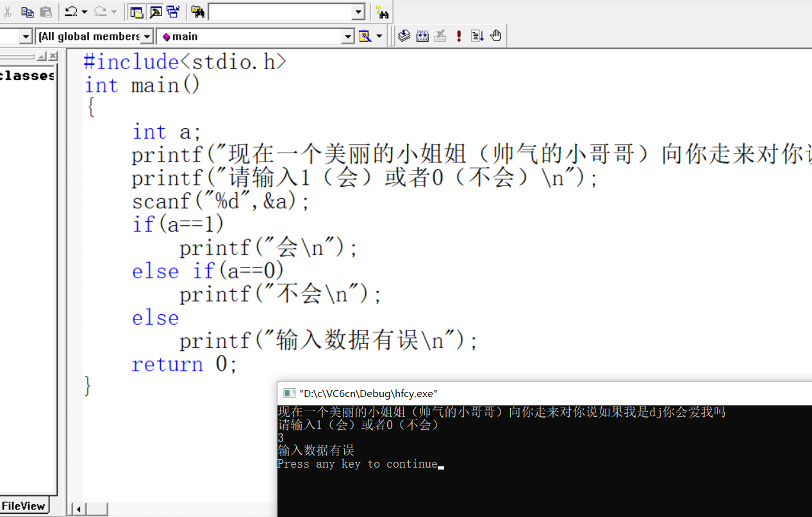Toggle the Output window icon

tap(155, 12)
